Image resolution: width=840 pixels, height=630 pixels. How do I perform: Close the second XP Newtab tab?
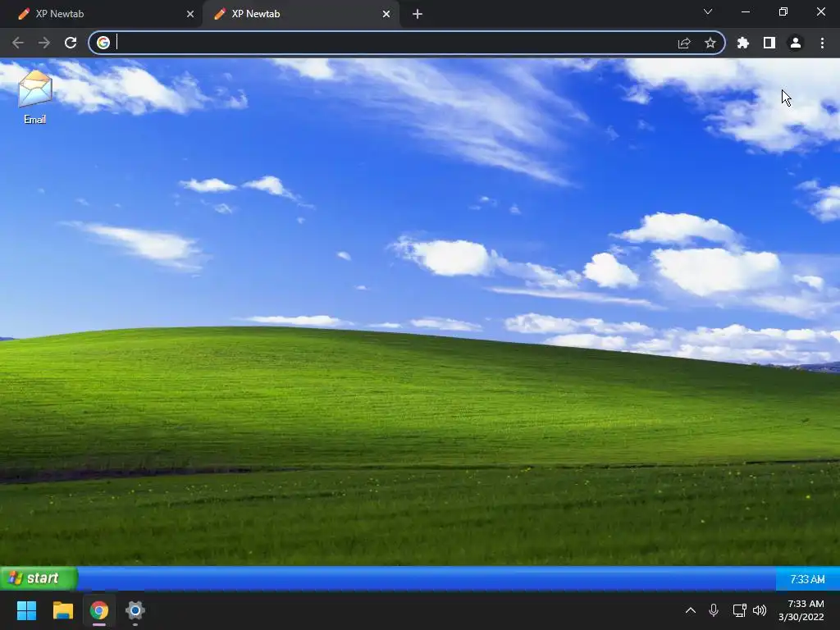[x=386, y=14]
